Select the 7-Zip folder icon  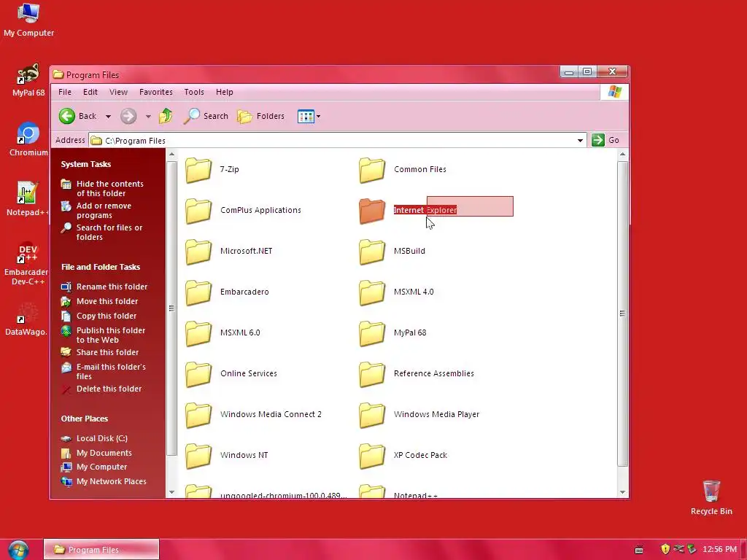coord(198,170)
